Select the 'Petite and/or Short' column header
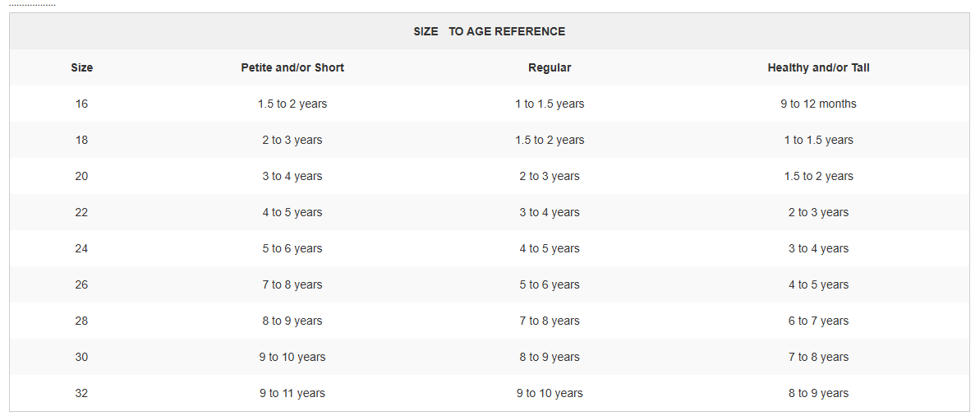This screenshot has height=416, width=980. [x=292, y=67]
